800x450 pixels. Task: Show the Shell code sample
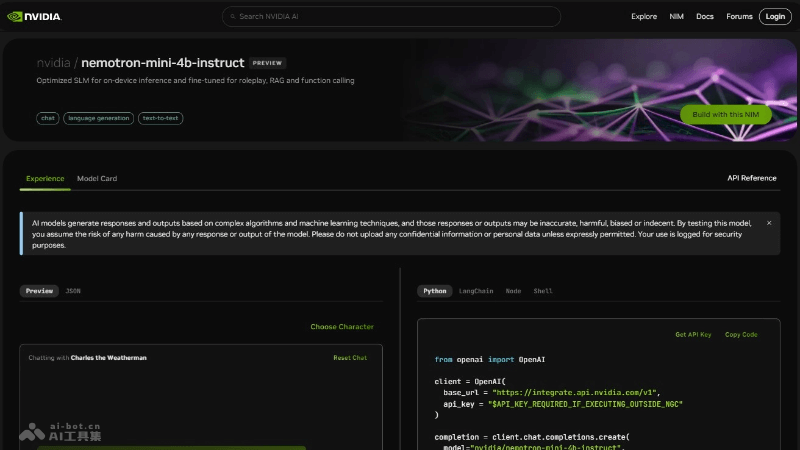[x=542, y=291]
